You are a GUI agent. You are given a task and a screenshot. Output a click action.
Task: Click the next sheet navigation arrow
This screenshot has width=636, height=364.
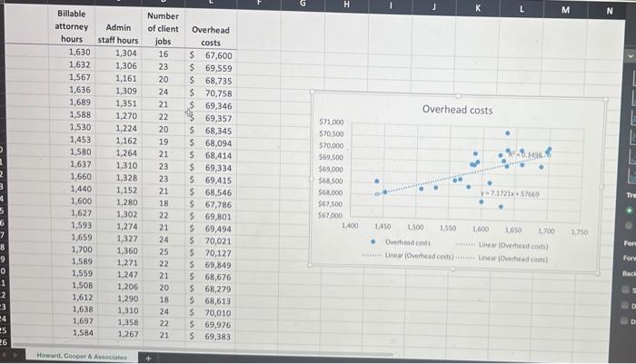click(15, 355)
